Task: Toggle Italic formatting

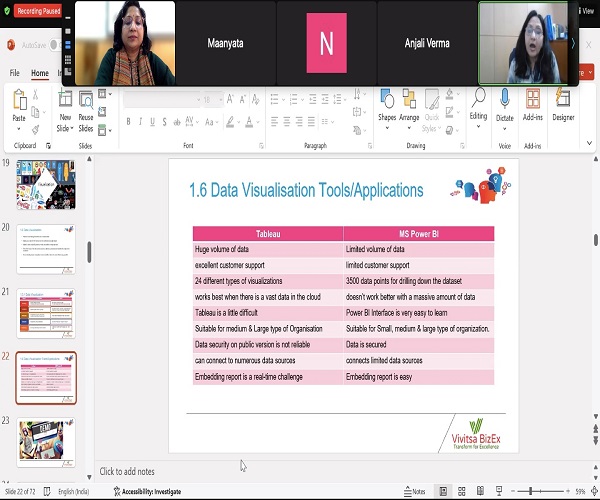Action: click(x=140, y=122)
